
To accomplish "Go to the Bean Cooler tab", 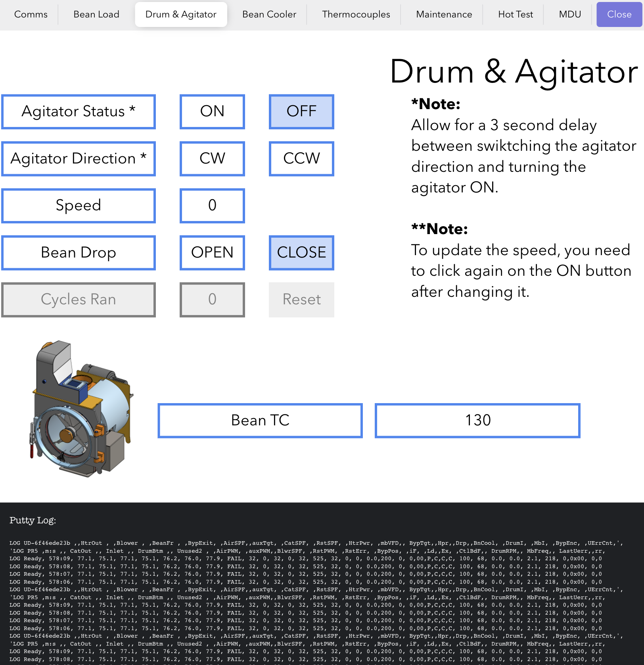I will pos(269,14).
